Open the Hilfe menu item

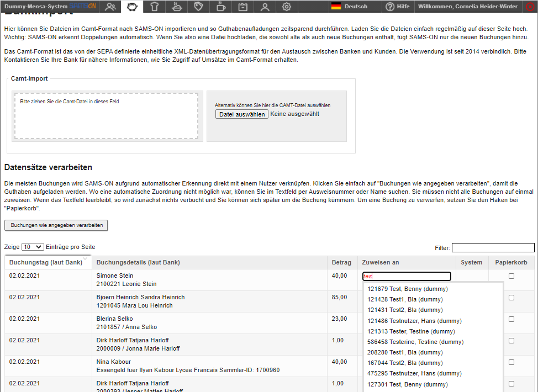(x=403, y=6)
